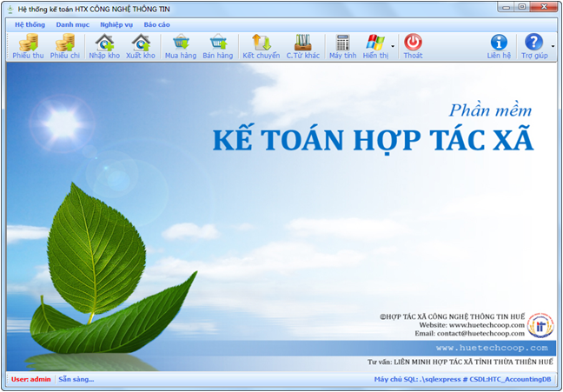The image size is (563, 392).
Task: Click the application icon in title bar
Action: tap(10, 10)
